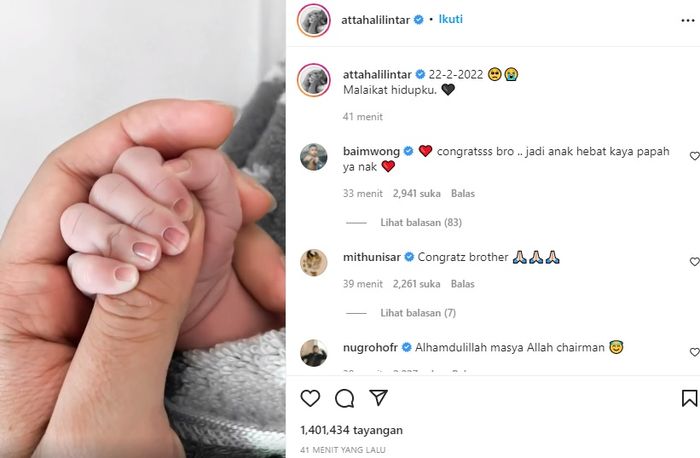Viewport: 700px width, 458px height.
Task: Open attahalilintar header profile picture
Action: [x=314, y=20]
